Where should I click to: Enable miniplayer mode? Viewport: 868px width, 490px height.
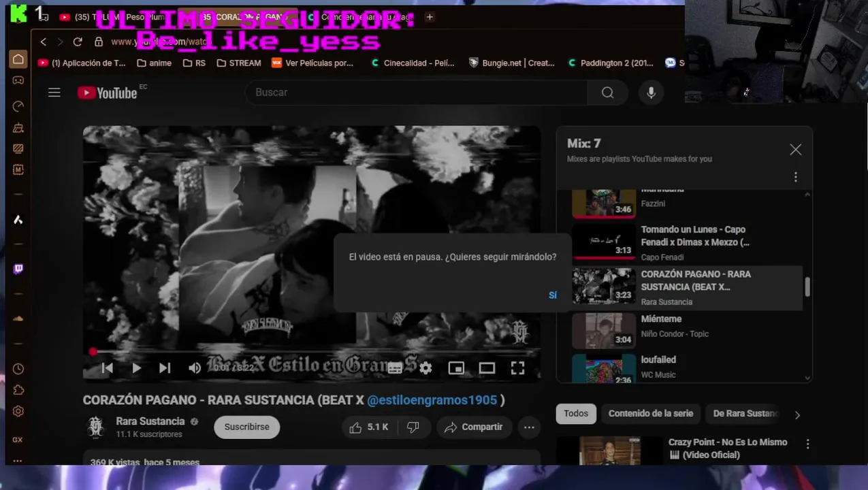point(456,368)
